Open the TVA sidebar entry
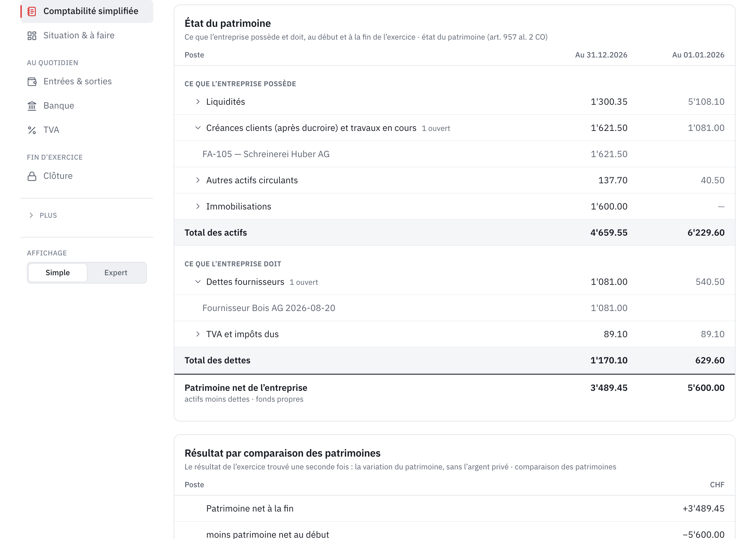 87,130
